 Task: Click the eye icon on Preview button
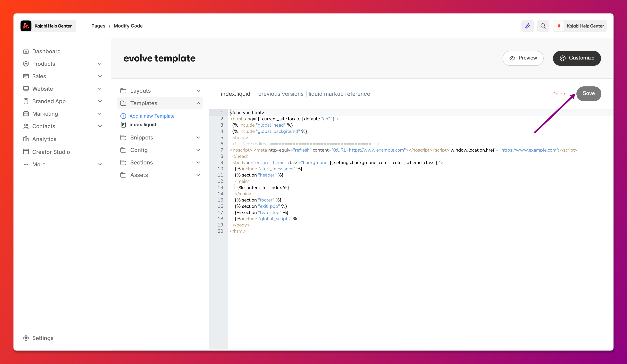[x=512, y=58]
